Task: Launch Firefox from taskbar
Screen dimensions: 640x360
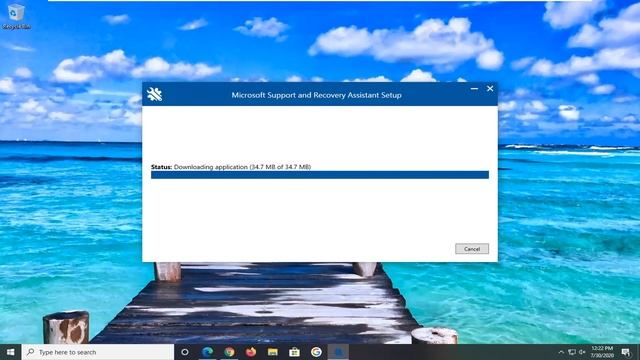Action: 251,352
